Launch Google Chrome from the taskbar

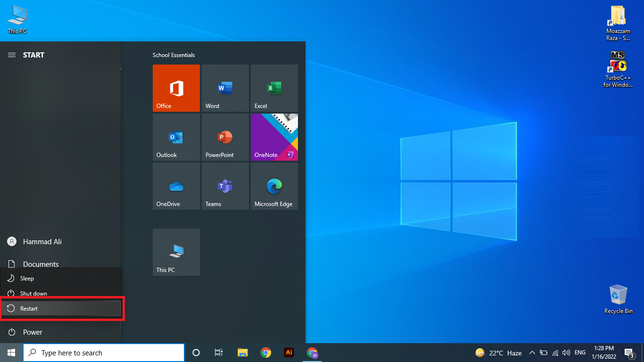(x=266, y=353)
